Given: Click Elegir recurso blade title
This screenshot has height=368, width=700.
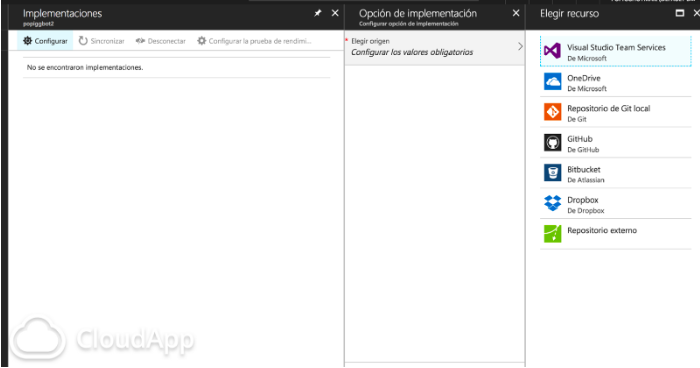Looking at the screenshot, I should (x=569, y=13).
